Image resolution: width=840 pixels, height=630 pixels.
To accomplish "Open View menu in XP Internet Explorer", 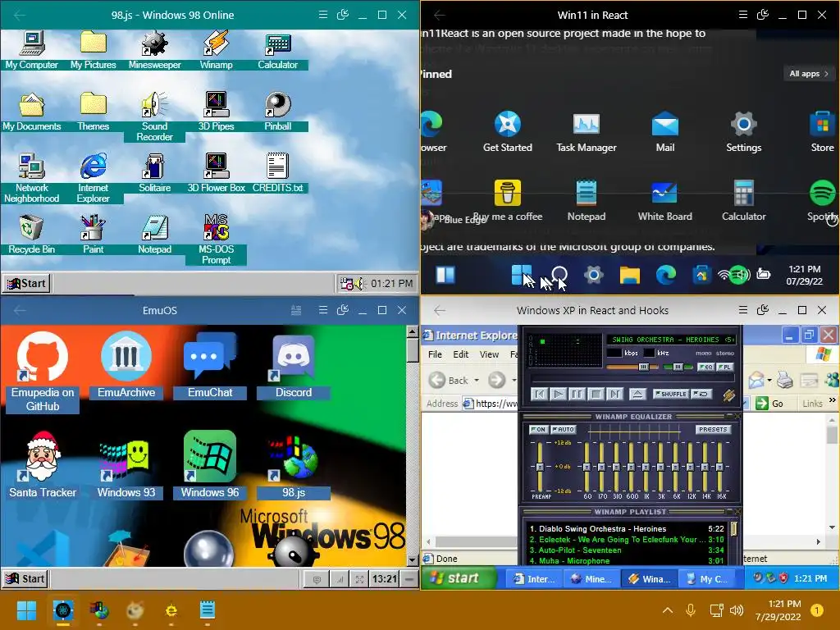I will 489,354.
